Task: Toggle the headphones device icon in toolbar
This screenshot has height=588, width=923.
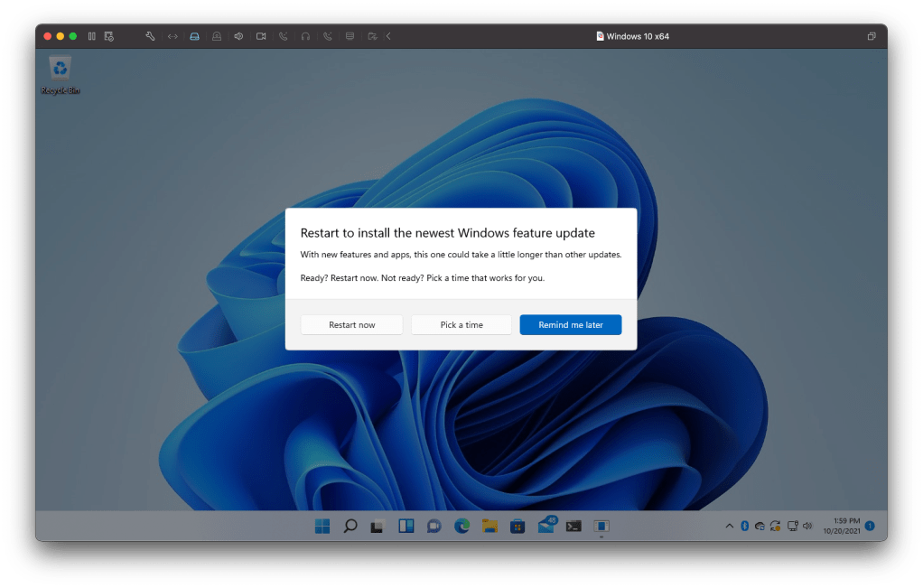Action: tap(305, 36)
